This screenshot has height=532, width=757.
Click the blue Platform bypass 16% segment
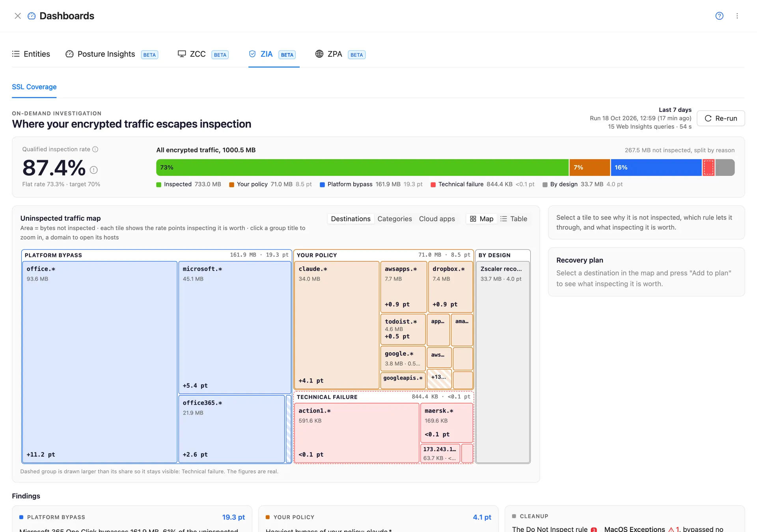tap(656, 167)
